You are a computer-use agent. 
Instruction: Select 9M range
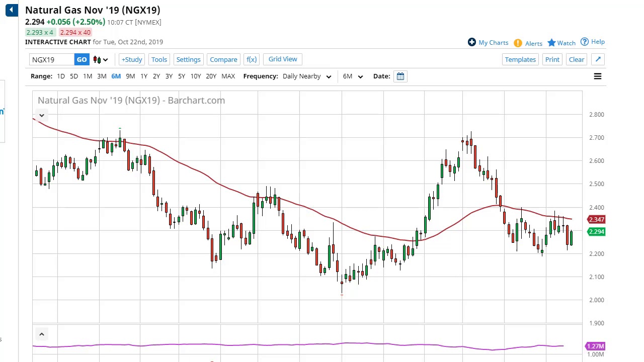(130, 76)
